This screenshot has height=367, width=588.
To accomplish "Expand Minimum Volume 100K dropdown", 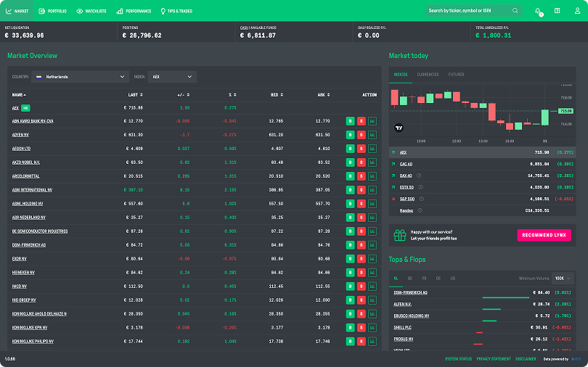I will (x=563, y=278).
